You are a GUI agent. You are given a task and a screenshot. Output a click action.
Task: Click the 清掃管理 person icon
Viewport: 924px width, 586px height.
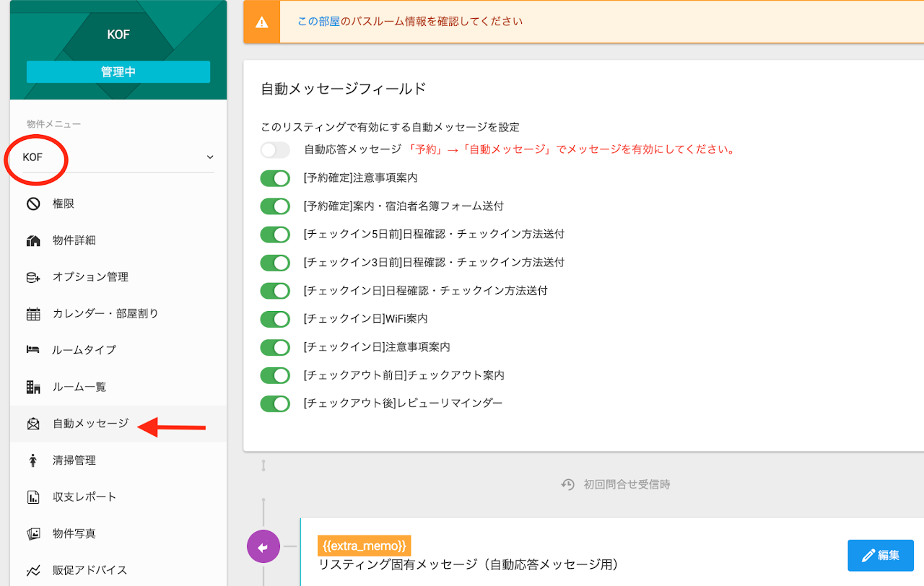click(33, 460)
